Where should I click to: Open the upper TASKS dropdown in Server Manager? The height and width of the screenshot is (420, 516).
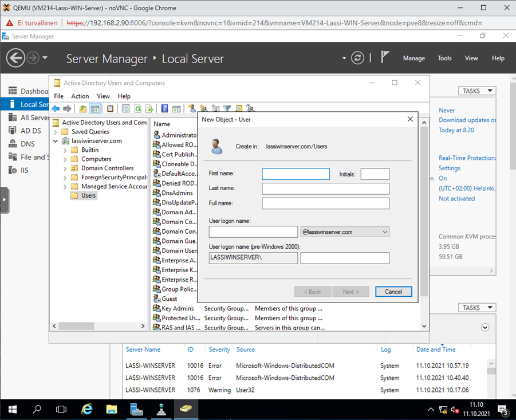tap(477, 91)
